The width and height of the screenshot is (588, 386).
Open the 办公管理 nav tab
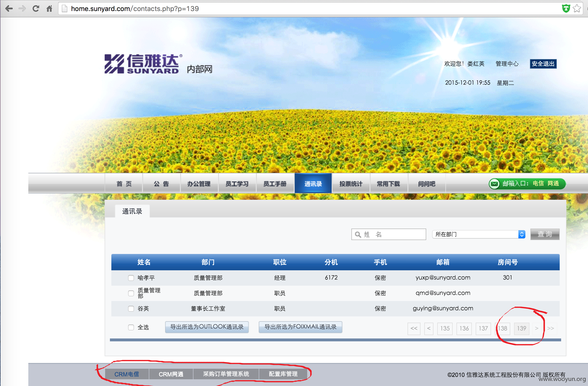coord(199,184)
